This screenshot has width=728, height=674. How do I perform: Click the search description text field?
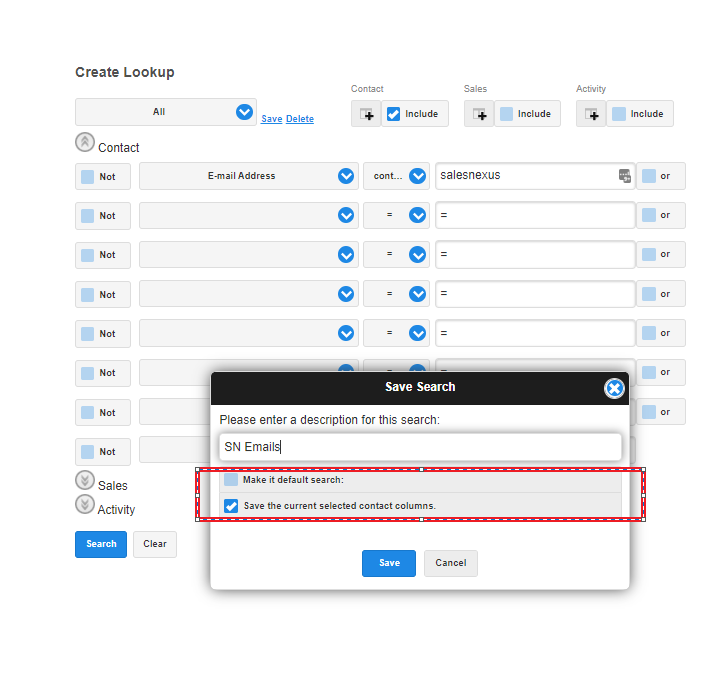tap(420, 447)
